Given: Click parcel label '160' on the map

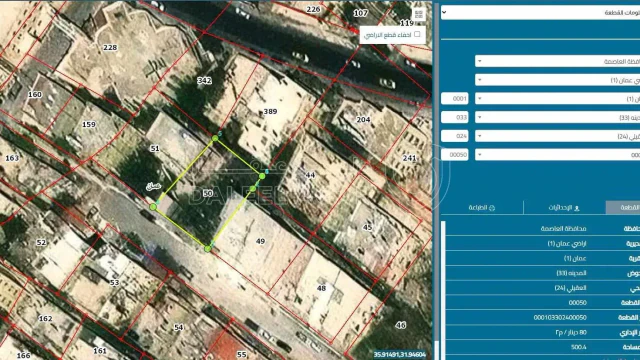Looking at the screenshot, I should (x=35, y=94).
